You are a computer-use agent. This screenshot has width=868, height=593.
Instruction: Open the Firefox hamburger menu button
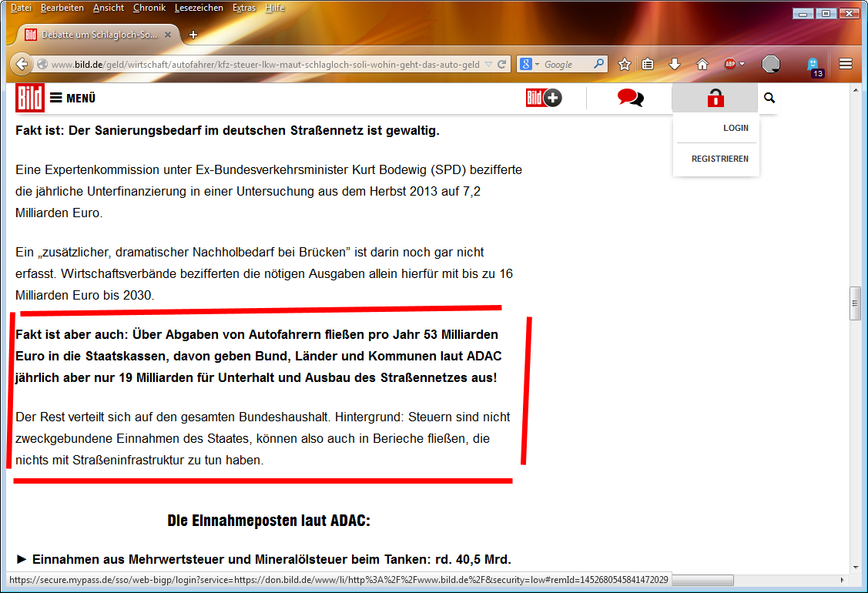click(846, 65)
